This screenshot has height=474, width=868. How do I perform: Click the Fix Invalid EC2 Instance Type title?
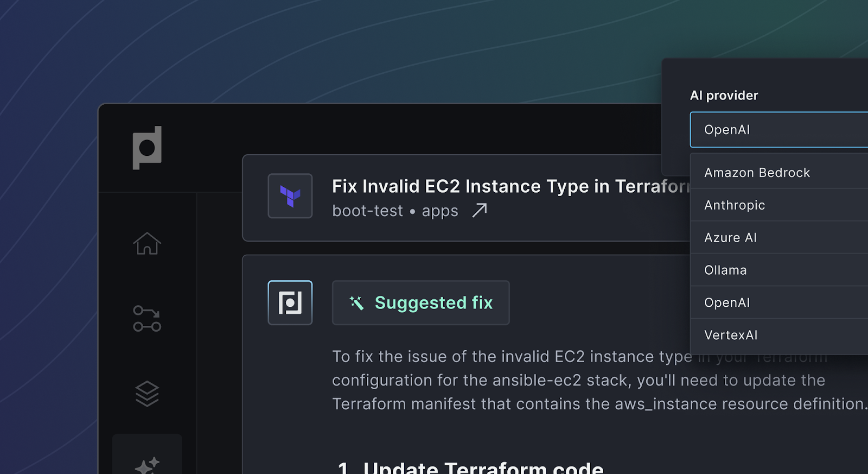(510, 186)
